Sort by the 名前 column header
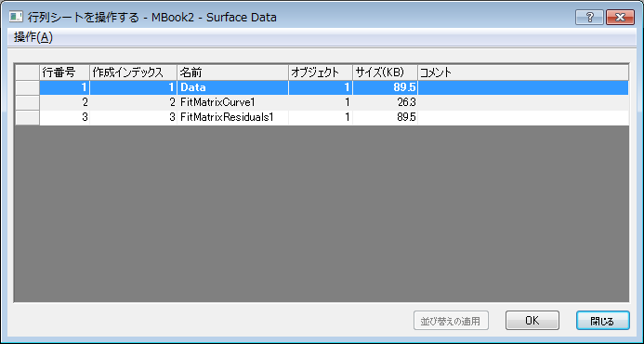Screen dimensions: 644x344 [232, 73]
